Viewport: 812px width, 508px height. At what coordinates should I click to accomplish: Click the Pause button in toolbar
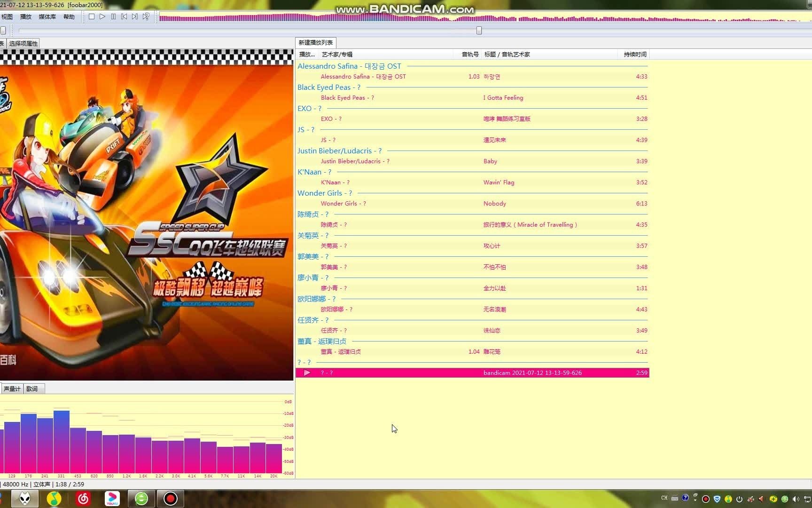(113, 16)
